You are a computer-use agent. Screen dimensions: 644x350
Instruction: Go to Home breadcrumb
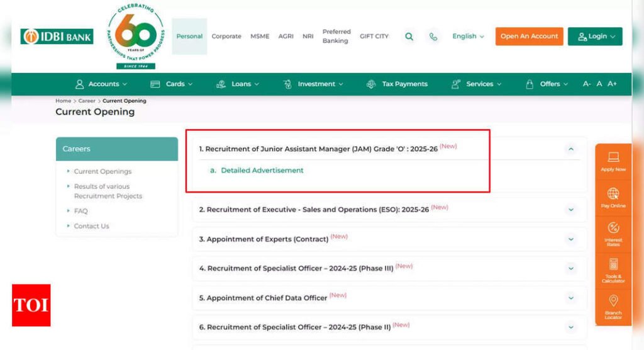(x=64, y=101)
